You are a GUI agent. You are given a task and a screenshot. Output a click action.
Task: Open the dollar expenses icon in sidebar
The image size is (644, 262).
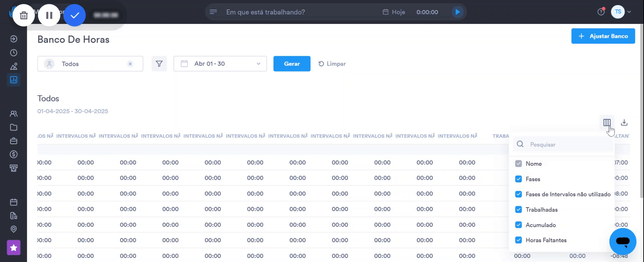pyautogui.click(x=14, y=155)
